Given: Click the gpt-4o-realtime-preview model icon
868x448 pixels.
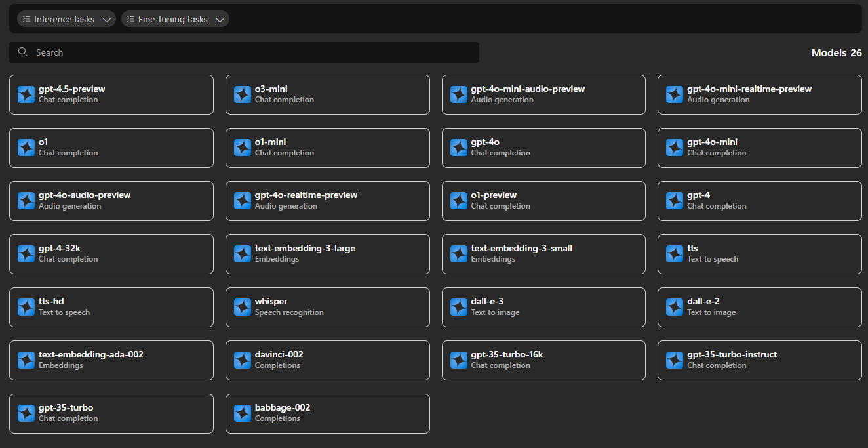Looking at the screenshot, I should (243, 201).
